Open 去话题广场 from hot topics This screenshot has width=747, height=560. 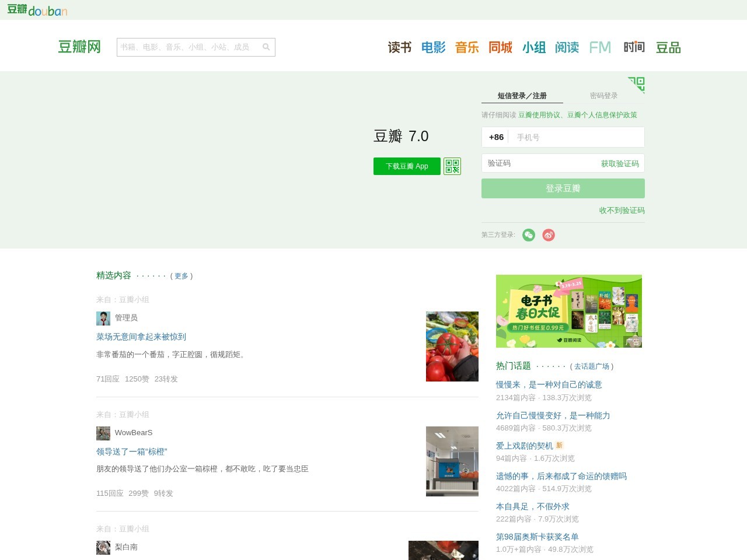point(592,367)
